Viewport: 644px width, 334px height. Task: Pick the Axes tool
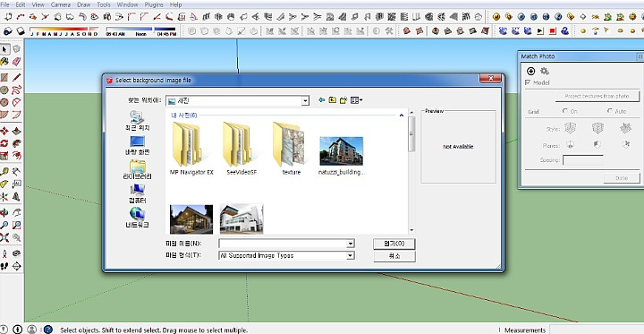(4, 197)
